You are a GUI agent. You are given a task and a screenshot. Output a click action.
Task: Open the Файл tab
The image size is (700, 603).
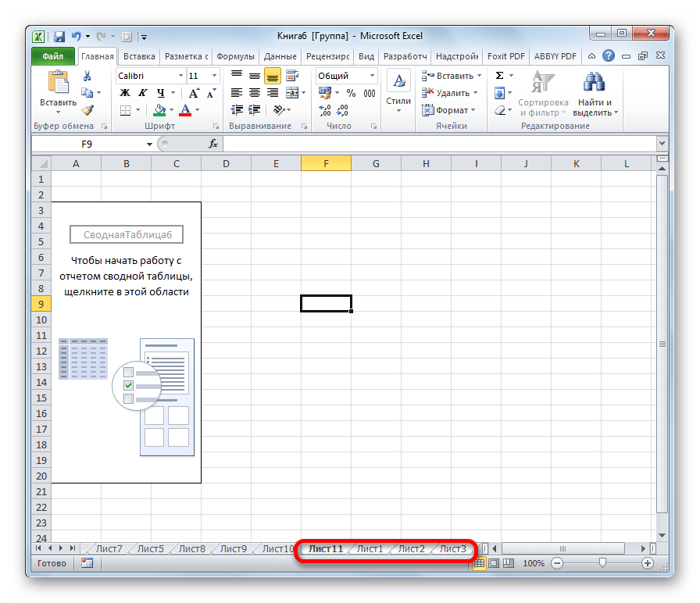pos(53,56)
